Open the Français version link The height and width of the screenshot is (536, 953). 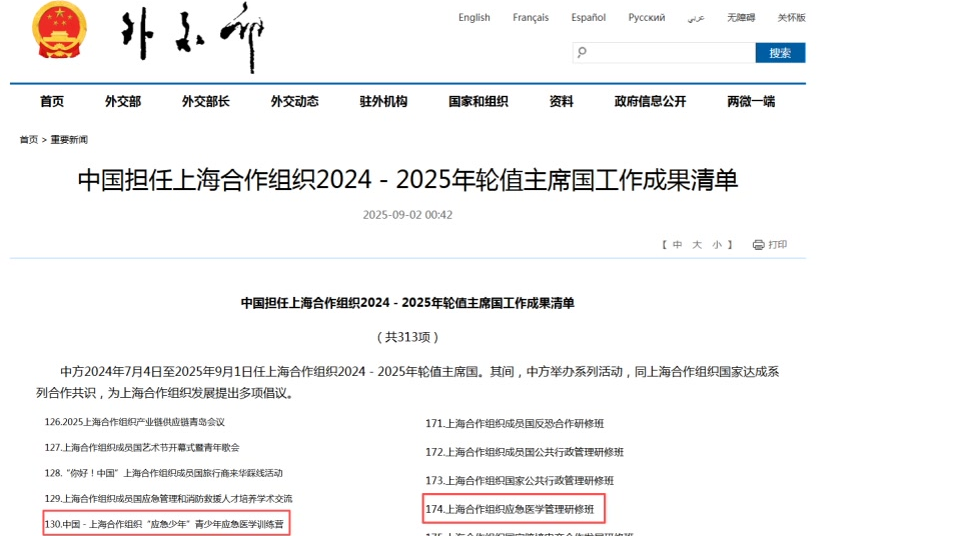530,18
